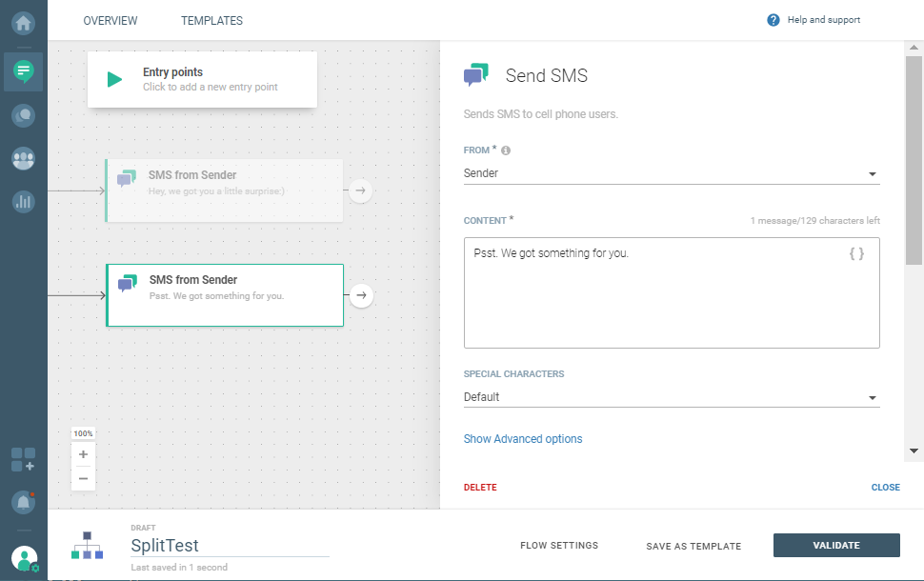
Task: Click the info icon beside FROM
Action: 506,150
